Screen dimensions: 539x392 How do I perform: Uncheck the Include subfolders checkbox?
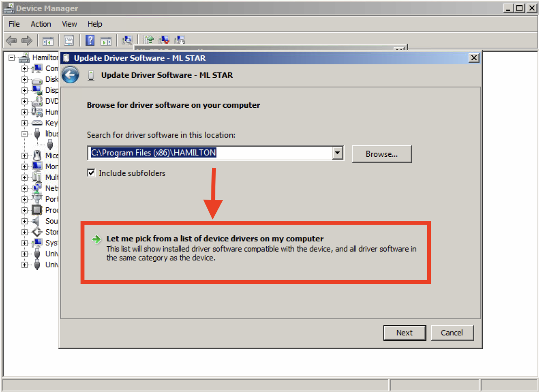[x=91, y=173]
